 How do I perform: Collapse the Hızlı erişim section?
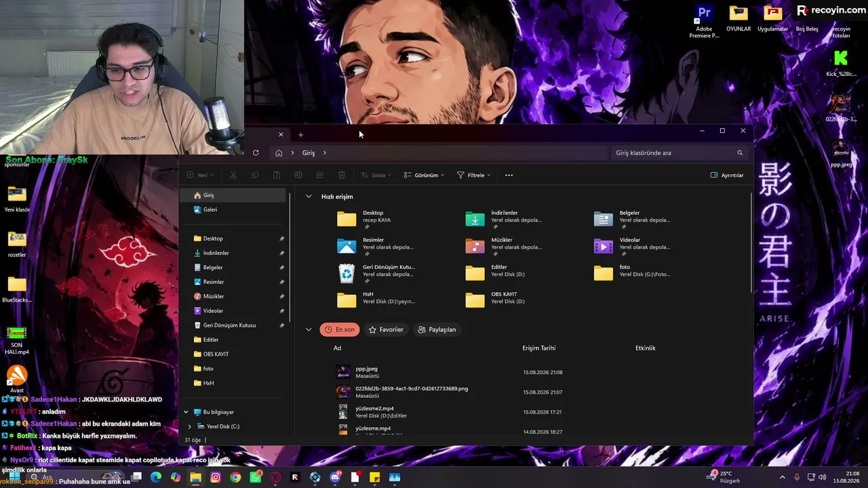tap(309, 197)
